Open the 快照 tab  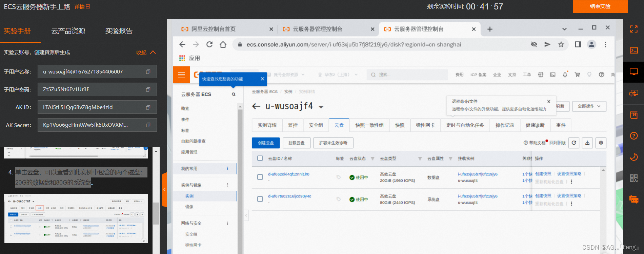pos(400,125)
